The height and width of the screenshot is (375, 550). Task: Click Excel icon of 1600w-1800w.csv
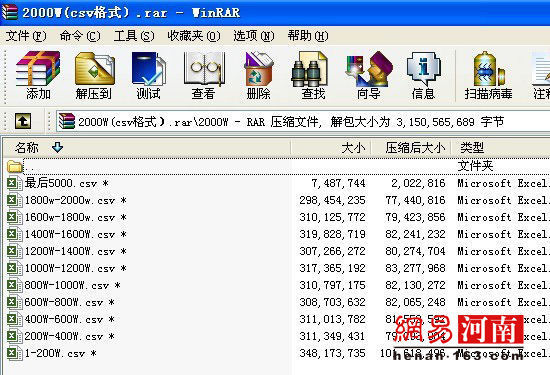tap(14, 217)
